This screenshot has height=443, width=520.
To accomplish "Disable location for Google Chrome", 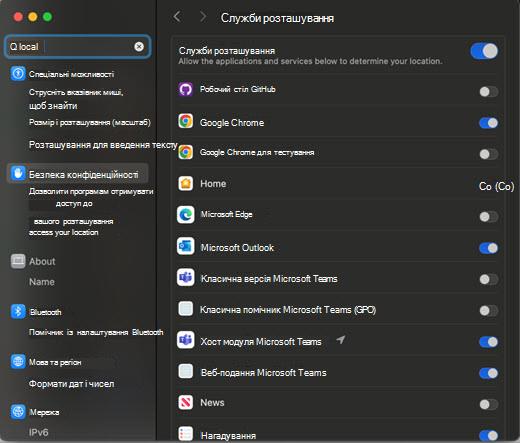I will pos(489,123).
